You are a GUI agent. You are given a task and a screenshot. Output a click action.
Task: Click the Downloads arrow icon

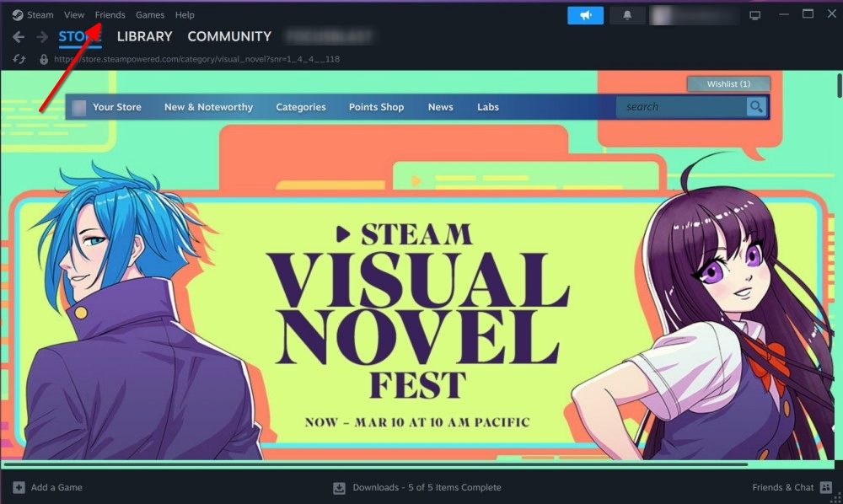(341, 487)
